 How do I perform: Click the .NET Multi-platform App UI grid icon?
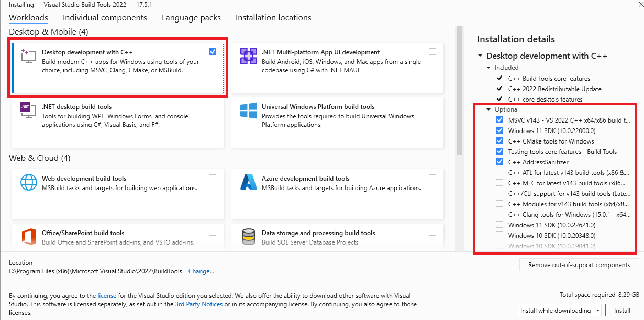click(249, 55)
